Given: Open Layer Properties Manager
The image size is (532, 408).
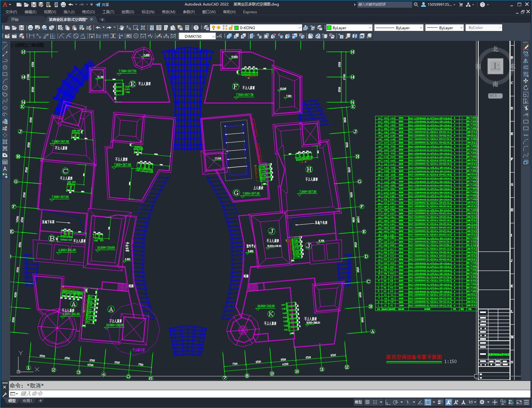Looking at the screenshot, I should [206, 28].
